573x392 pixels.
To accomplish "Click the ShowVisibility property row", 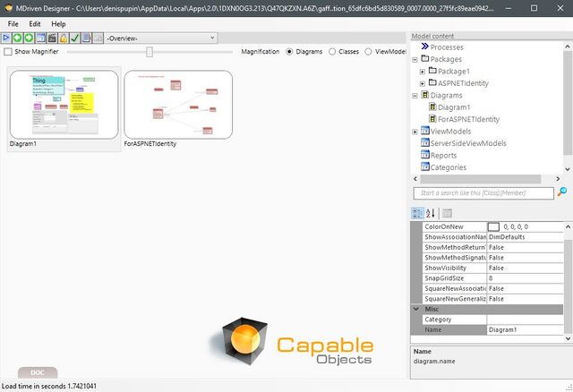I will coord(492,268).
